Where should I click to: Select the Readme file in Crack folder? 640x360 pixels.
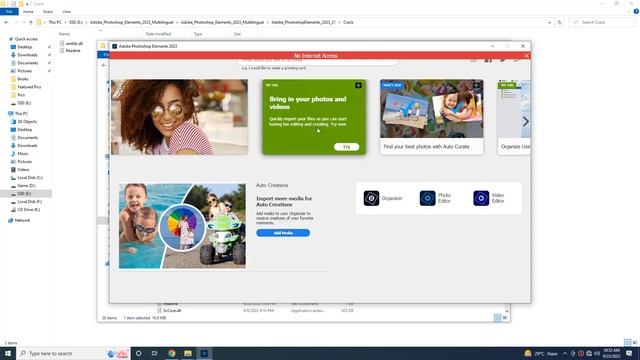(x=73, y=51)
